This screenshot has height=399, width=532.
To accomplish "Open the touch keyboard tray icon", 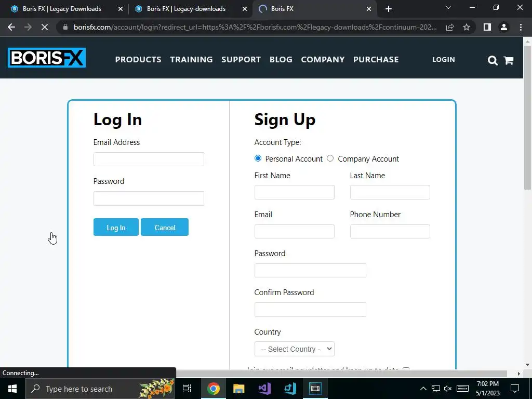I will pyautogui.click(x=462, y=389).
